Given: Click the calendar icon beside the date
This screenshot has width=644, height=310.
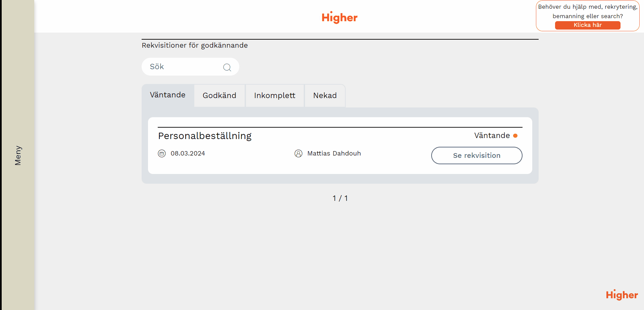Looking at the screenshot, I should (162, 153).
